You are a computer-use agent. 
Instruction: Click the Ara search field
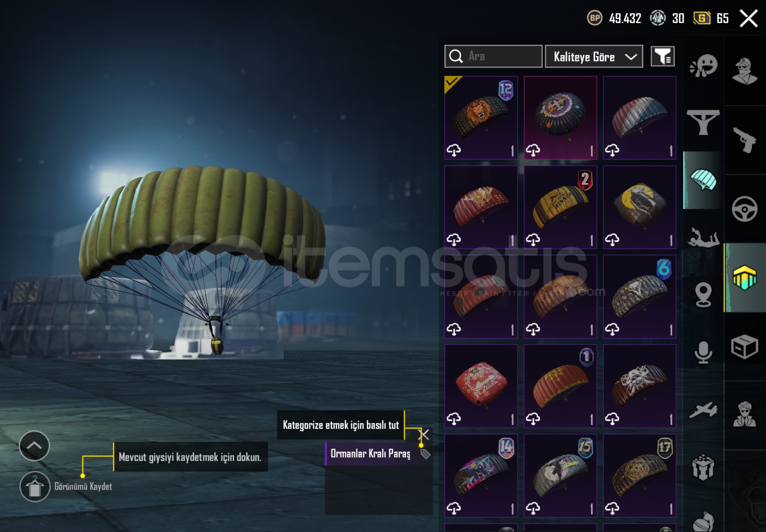[x=493, y=56]
